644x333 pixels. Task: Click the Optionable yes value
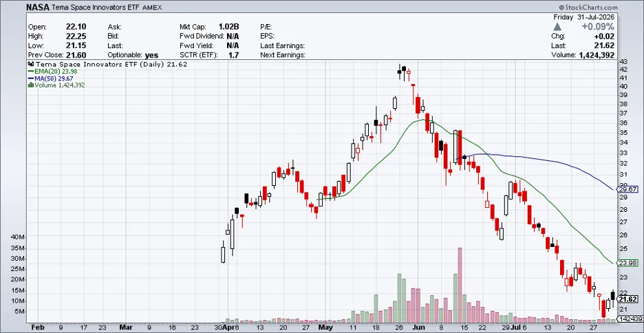[x=151, y=55]
